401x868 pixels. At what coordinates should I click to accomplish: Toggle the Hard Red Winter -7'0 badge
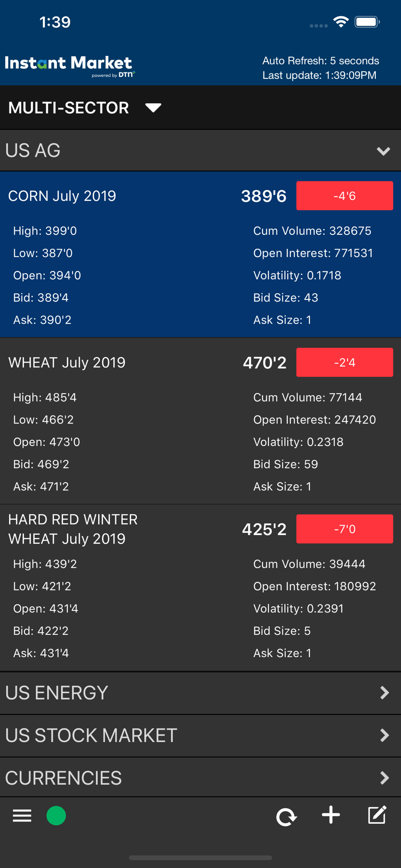(345, 529)
